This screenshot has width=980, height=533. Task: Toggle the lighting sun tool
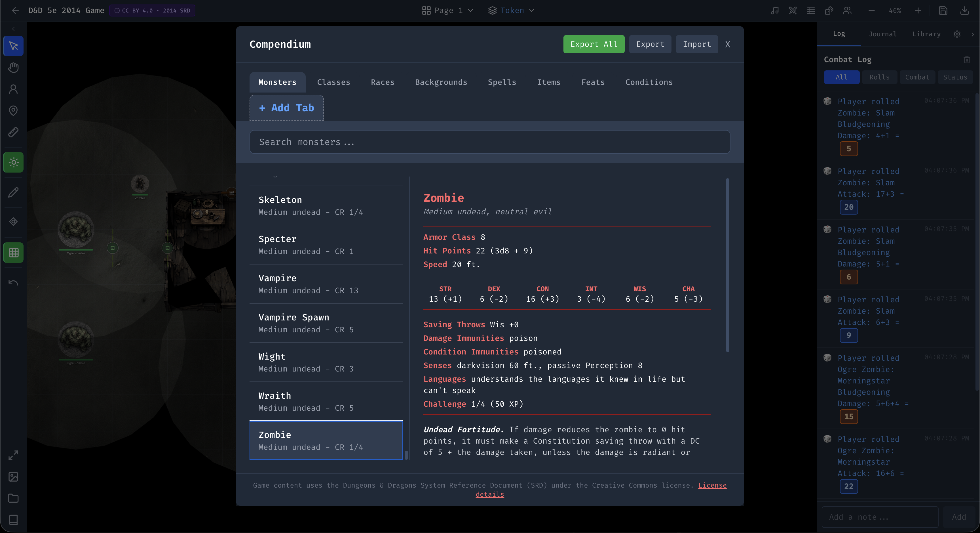click(14, 163)
